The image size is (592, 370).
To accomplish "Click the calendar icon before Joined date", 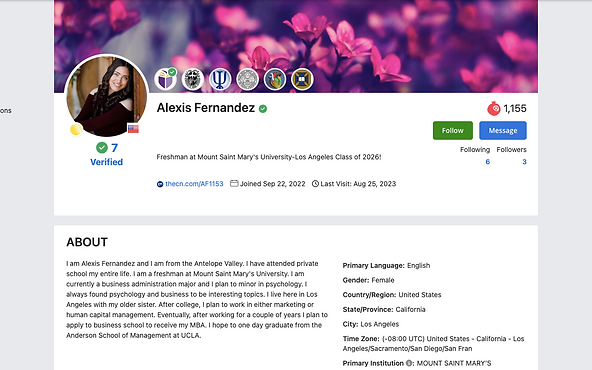I will click(x=234, y=183).
